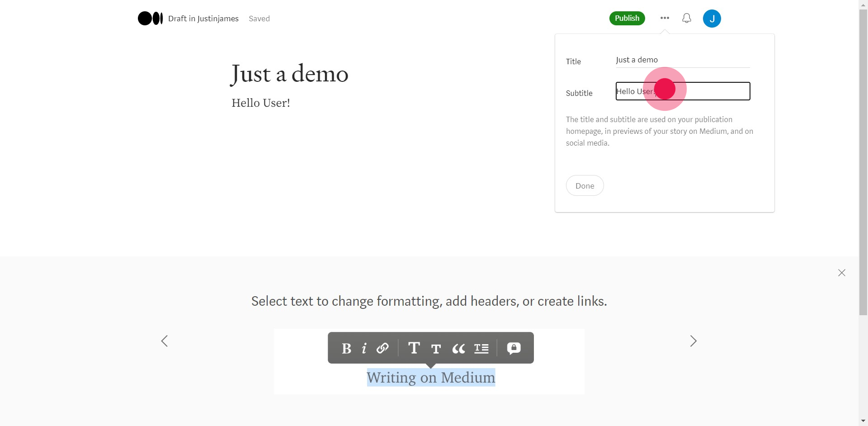
Task: Open the three-dots more options menu
Action: [664, 18]
